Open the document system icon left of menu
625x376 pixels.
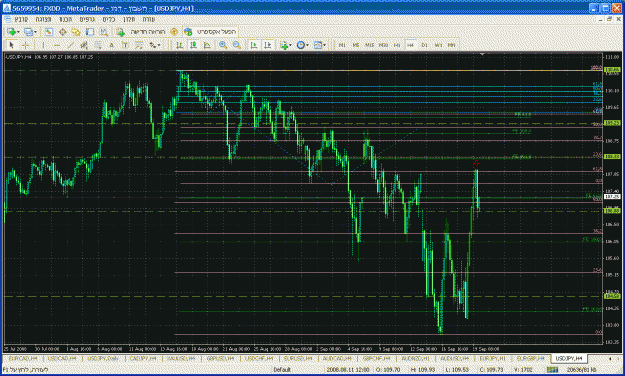click(7, 19)
